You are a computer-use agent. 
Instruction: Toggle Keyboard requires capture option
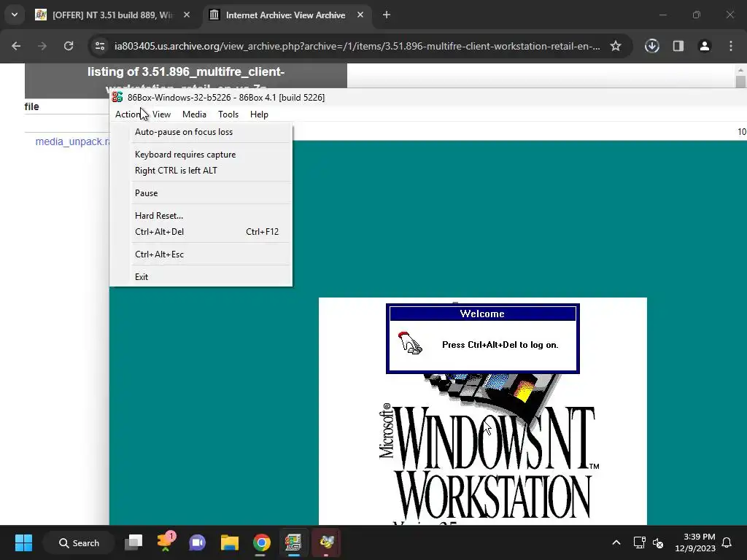(201, 155)
